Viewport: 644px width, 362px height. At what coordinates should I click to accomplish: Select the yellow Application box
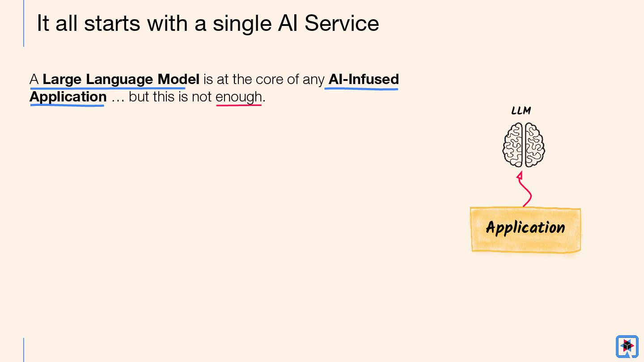click(525, 229)
